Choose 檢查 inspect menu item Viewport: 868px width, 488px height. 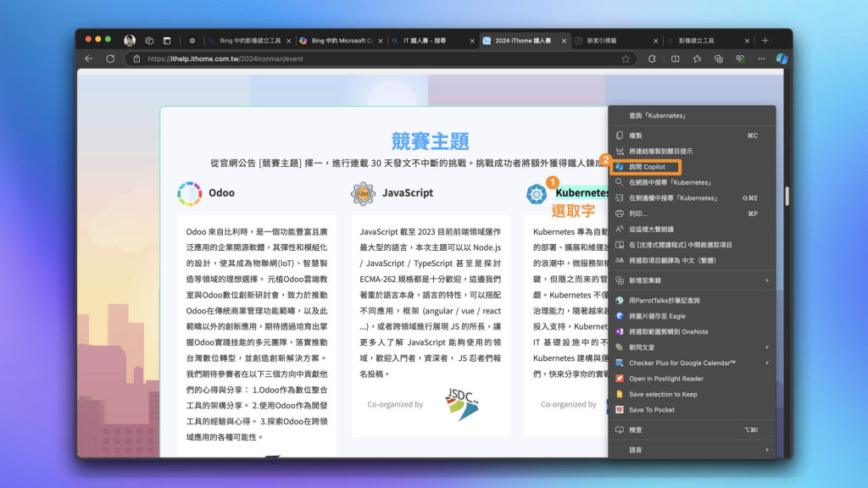692,430
